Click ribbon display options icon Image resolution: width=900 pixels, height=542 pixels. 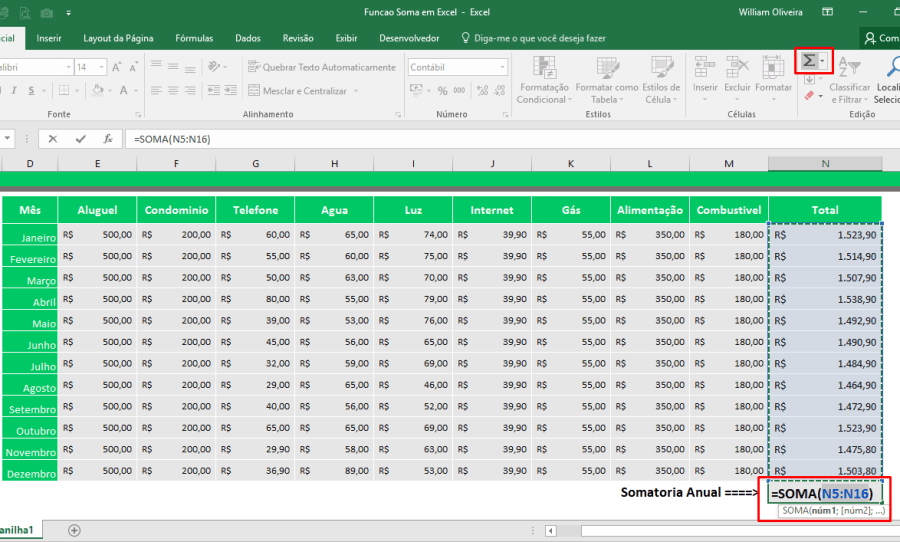coord(828,12)
